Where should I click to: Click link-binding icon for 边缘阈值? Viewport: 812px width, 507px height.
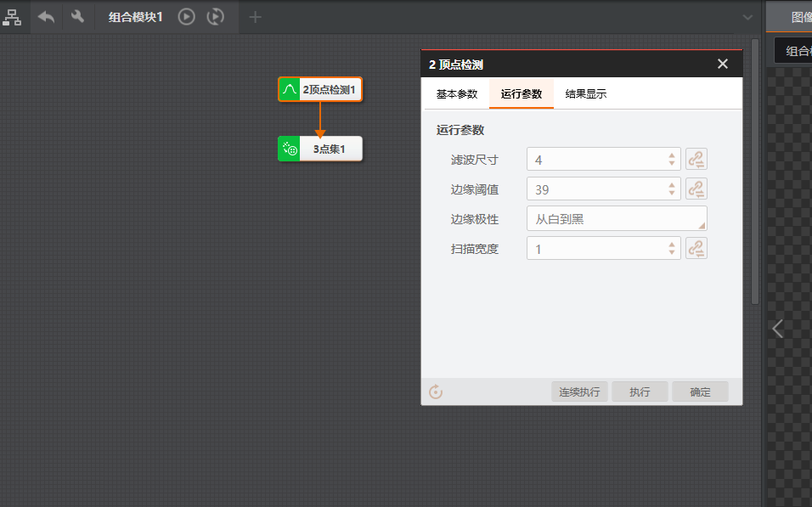click(x=696, y=189)
